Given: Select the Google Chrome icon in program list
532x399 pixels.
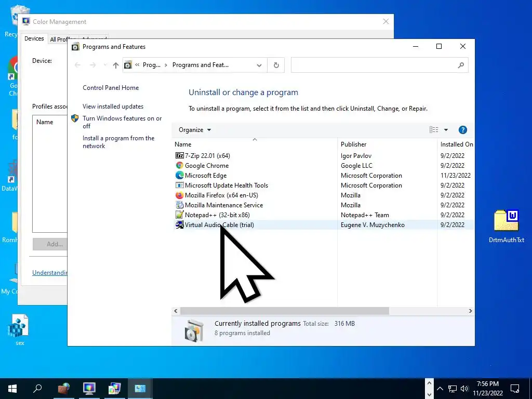Looking at the screenshot, I should click(179, 166).
